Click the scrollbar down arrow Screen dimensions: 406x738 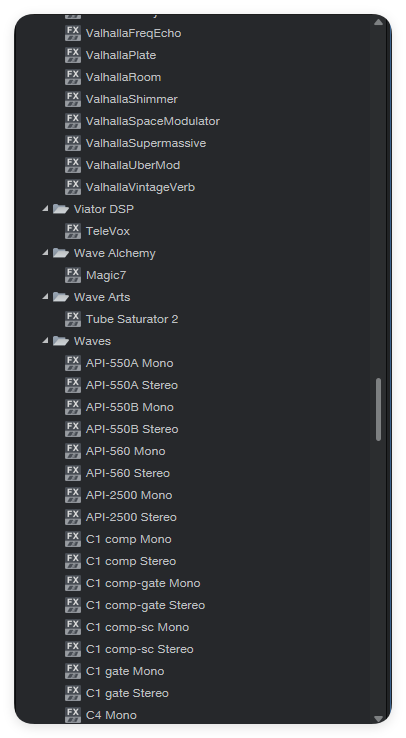coord(378,718)
